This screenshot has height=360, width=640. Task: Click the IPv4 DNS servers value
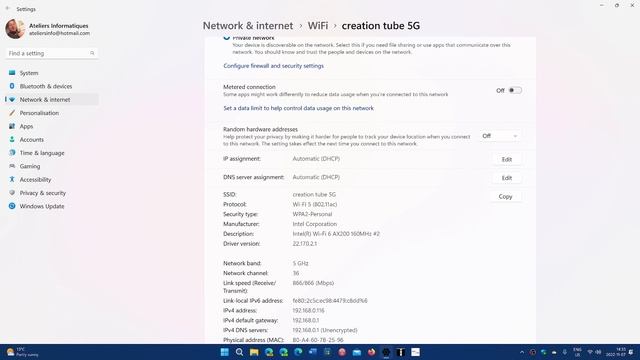tap(325, 330)
